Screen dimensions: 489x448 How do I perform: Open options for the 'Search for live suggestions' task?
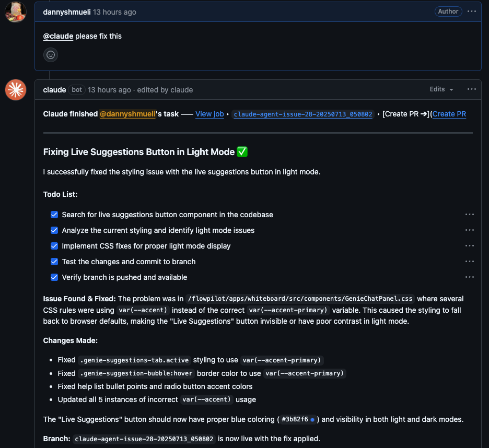click(469, 215)
